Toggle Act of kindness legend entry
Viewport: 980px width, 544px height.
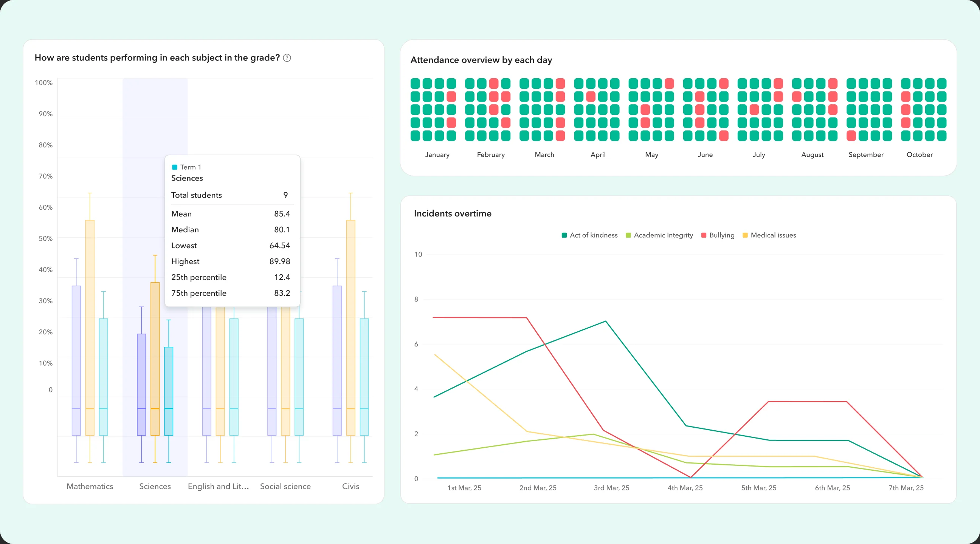pyautogui.click(x=589, y=235)
